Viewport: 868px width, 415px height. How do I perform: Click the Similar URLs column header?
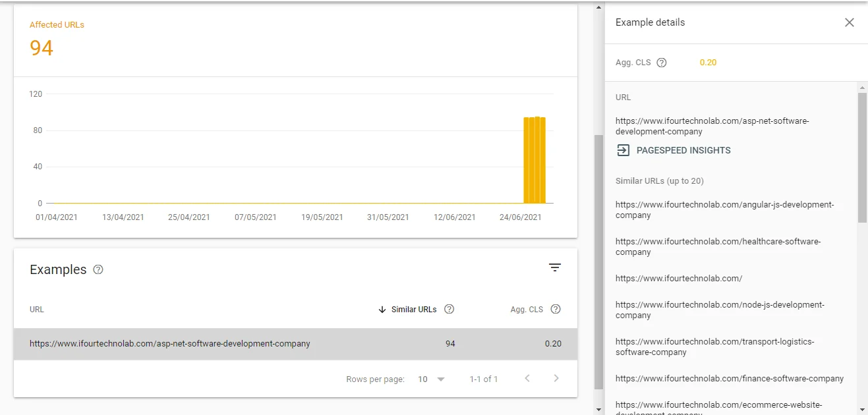pyautogui.click(x=414, y=310)
